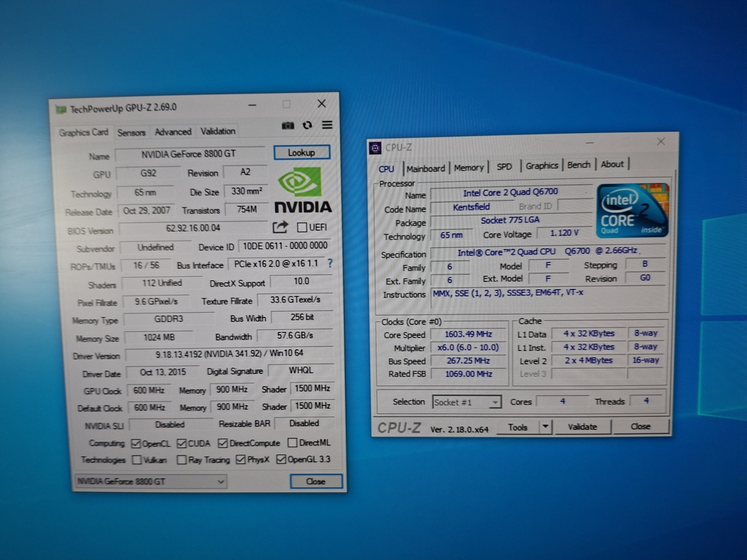
Task: Open the Bench tab in CPU-Z
Action: coord(579,165)
